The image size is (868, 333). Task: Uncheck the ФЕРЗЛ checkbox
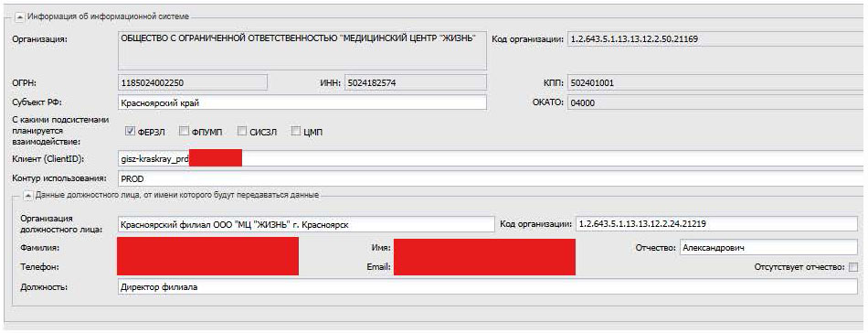pyautogui.click(x=130, y=132)
